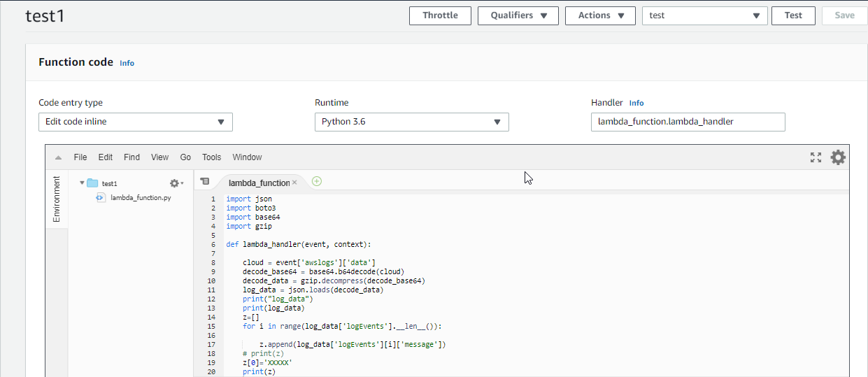Open the Qualifiers dropdown

click(x=518, y=15)
